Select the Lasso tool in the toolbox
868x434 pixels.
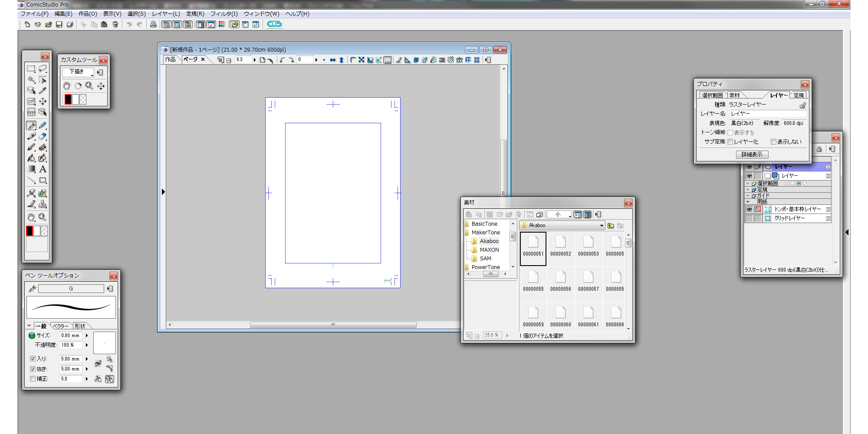click(43, 69)
